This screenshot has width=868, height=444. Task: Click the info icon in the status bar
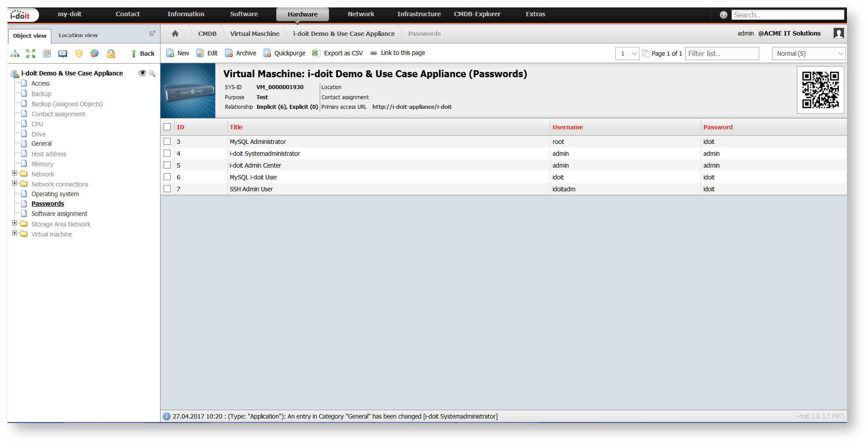(167, 416)
